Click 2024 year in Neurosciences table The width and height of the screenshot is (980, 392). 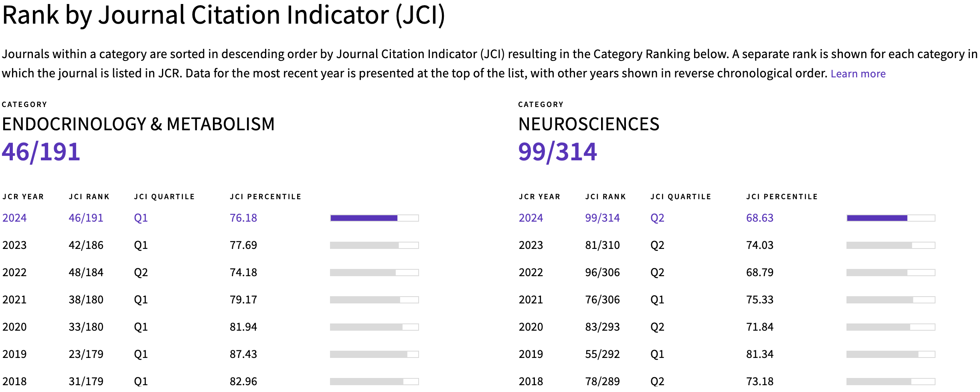[531, 218]
